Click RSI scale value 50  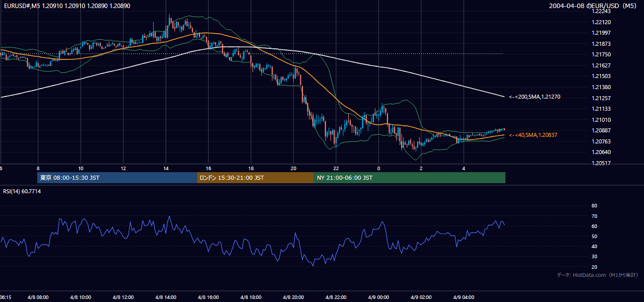click(x=594, y=236)
